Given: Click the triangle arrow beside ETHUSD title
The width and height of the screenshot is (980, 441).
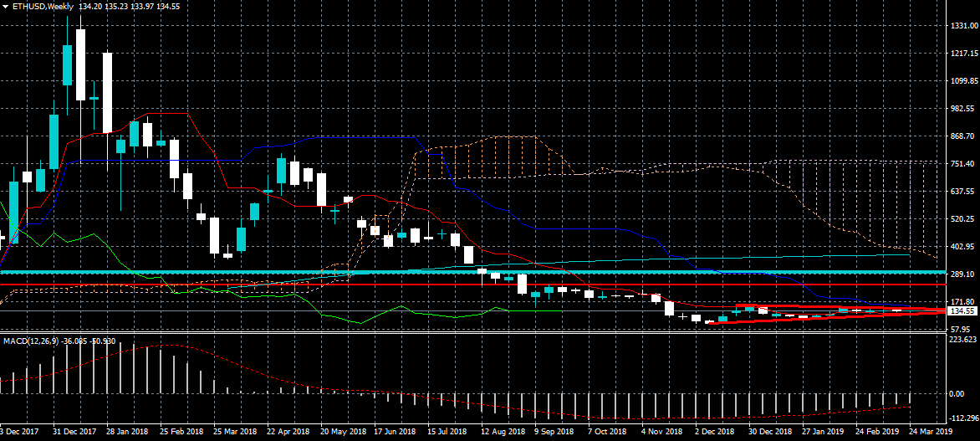Looking at the screenshot, I should (x=5, y=7).
